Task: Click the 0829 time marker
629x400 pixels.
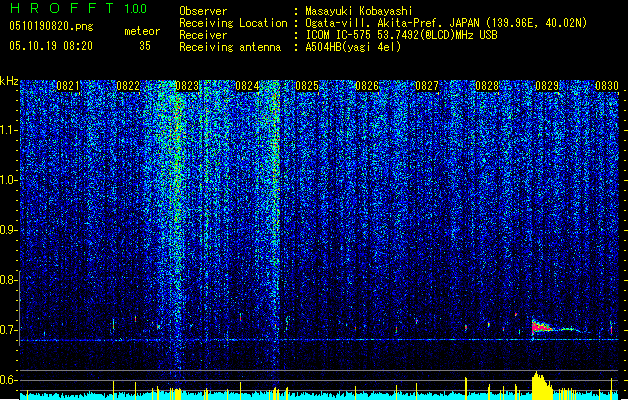Action: 547,86
